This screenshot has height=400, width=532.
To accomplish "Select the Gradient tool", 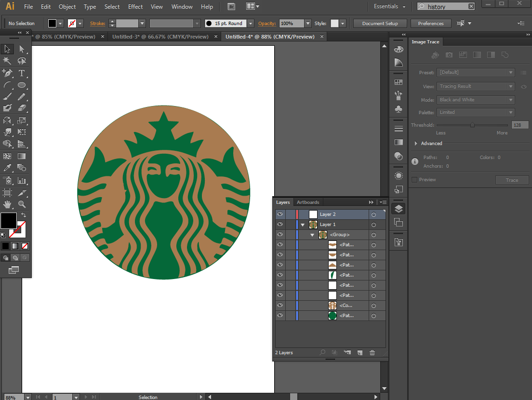I will pyautogui.click(x=22, y=156).
